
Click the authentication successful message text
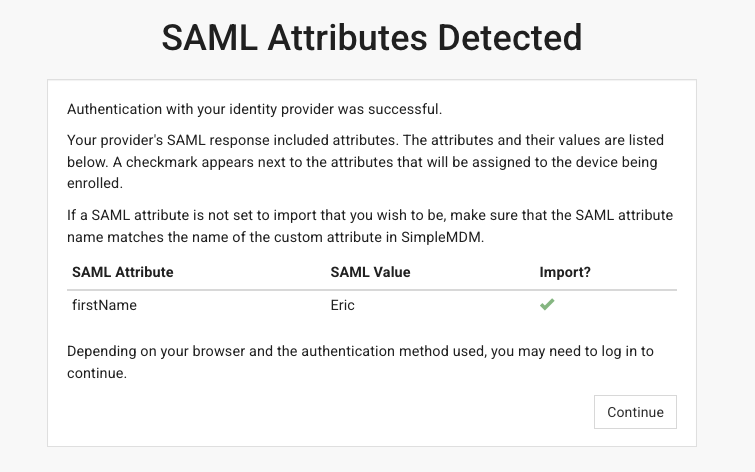(254, 109)
